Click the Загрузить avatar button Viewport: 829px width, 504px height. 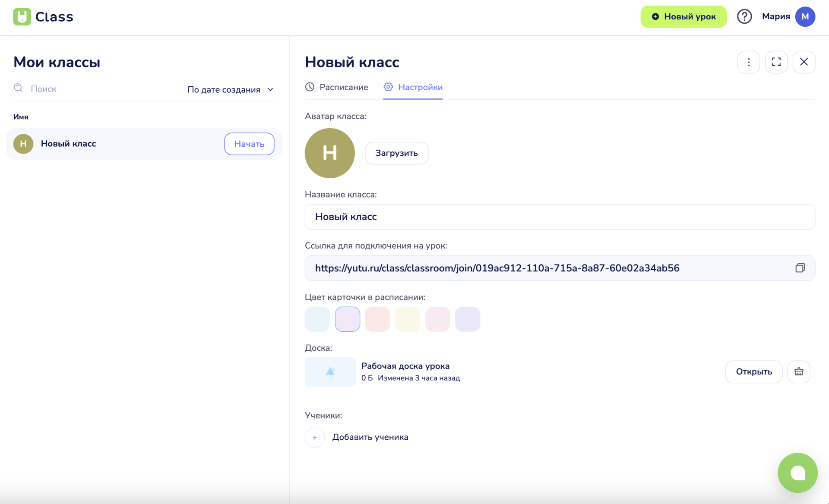click(396, 153)
